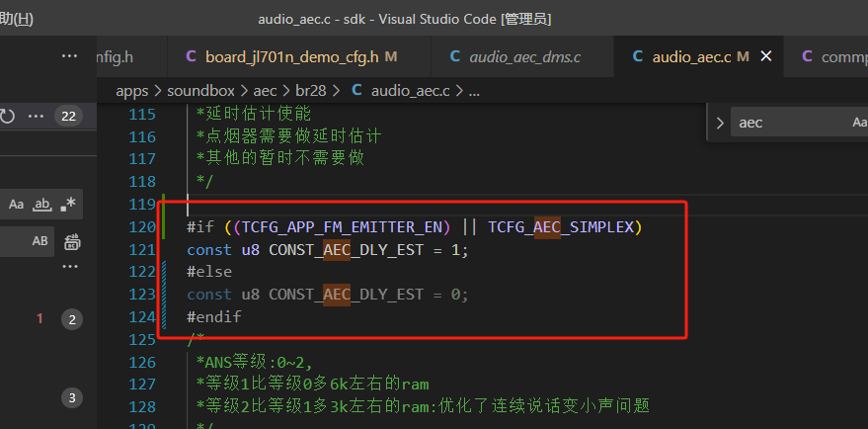Image resolution: width=868 pixels, height=429 pixels.
Task: Close the audio_aec.c tab
Action: click(x=766, y=56)
